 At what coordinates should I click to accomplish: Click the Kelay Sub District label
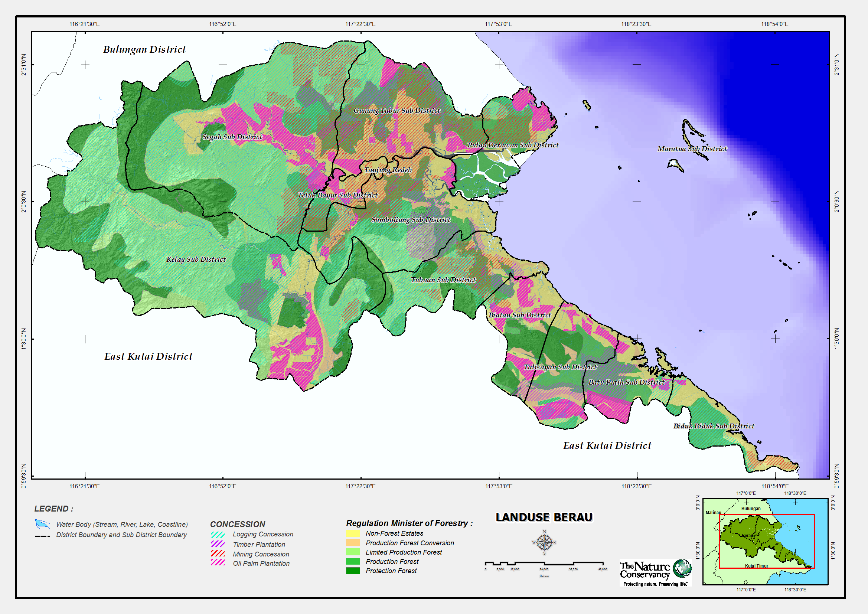click(196, 259)
